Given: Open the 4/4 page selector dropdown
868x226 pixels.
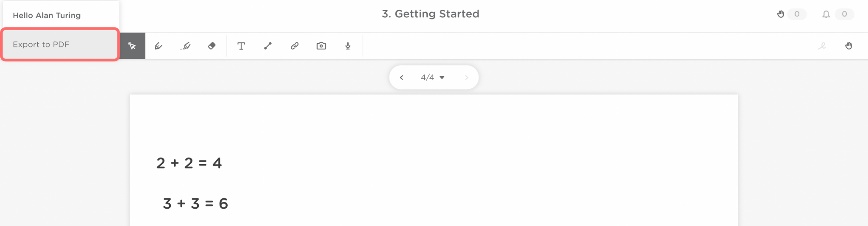Looking at the screenshot, I should pos(432,77).
